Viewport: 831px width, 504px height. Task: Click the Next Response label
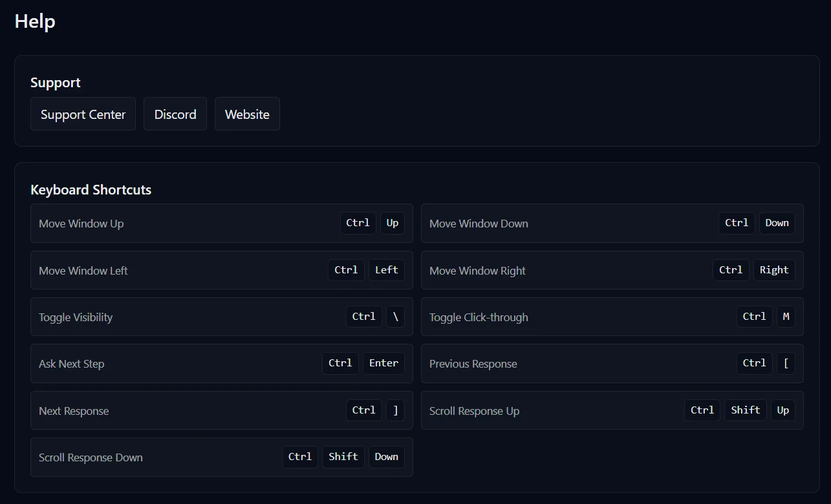74,411
